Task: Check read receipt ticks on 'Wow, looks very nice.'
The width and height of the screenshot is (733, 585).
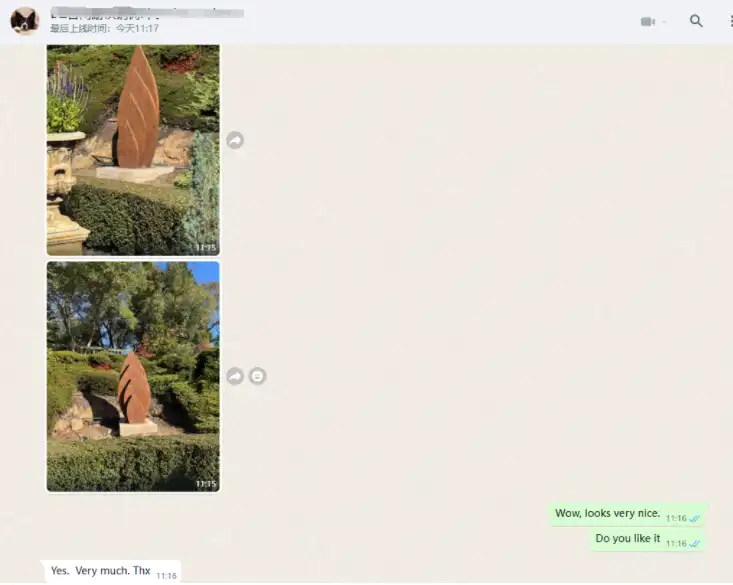Action: coord(695,519)
